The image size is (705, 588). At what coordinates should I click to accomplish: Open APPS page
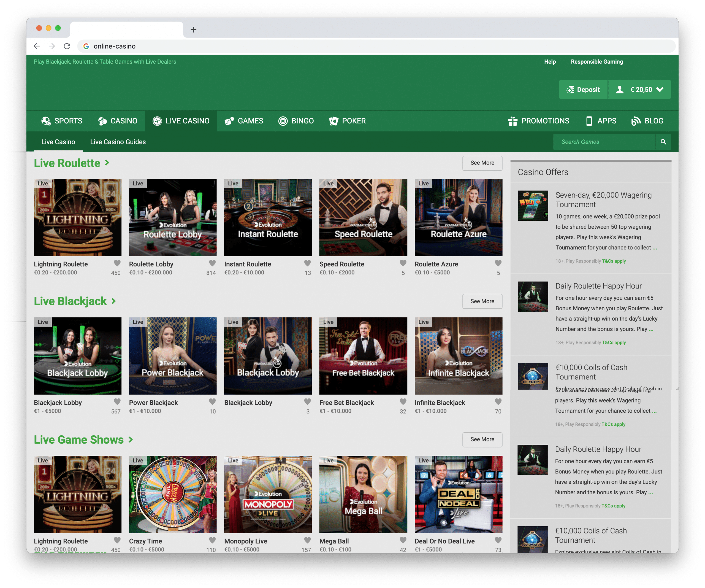[601, 121]
